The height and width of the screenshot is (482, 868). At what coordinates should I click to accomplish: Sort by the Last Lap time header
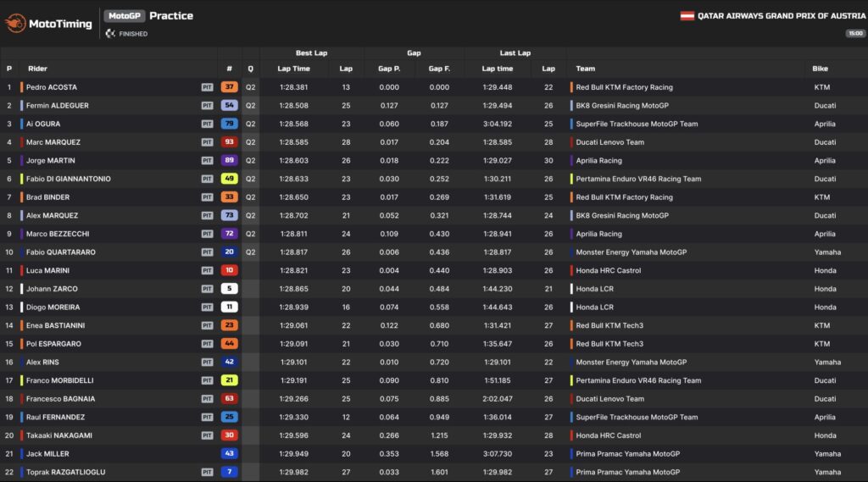coord(497,69)
